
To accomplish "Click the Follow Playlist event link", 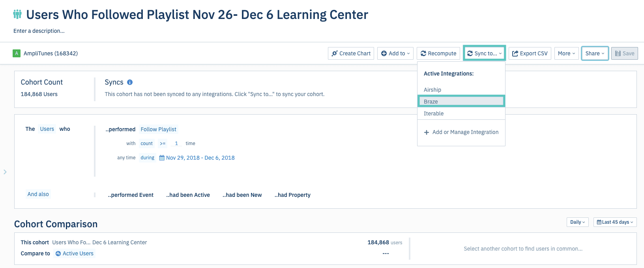I will click(x=158, y=129).
